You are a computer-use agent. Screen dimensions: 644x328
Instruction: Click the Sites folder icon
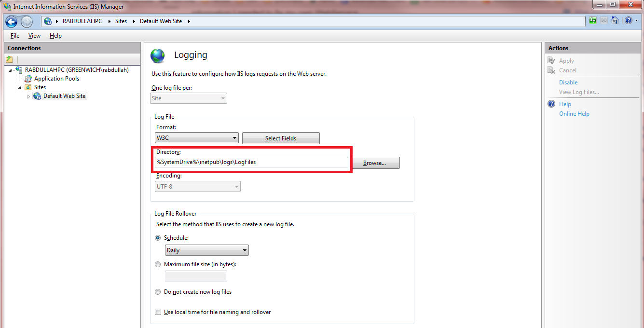pos(28,87)
